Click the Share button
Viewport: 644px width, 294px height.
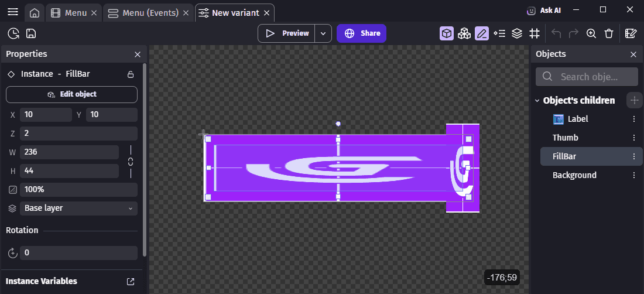[362, 33]
